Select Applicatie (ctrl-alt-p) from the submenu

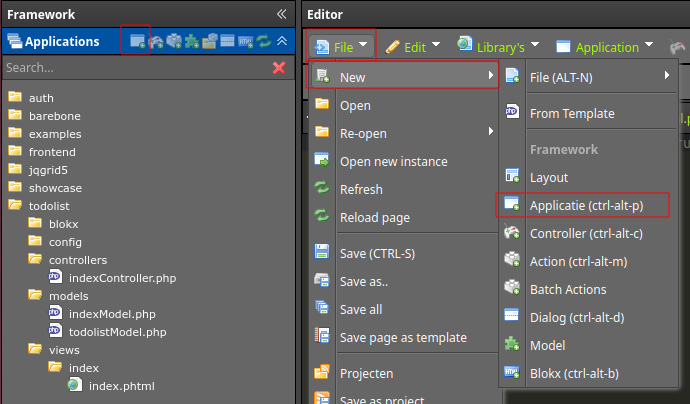click(586, 206)
